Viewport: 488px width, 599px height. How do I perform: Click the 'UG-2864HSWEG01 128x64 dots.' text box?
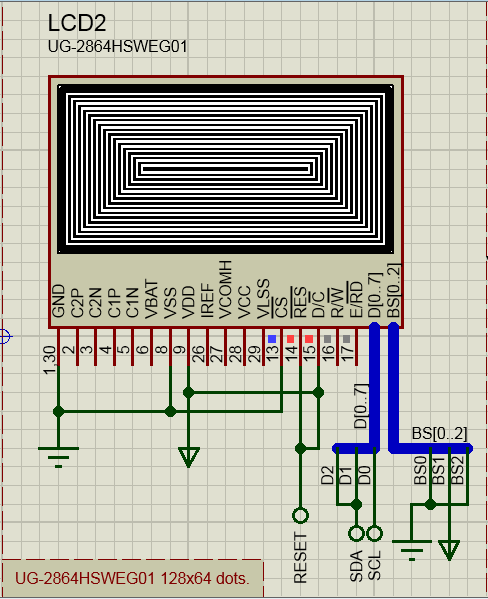132,578
